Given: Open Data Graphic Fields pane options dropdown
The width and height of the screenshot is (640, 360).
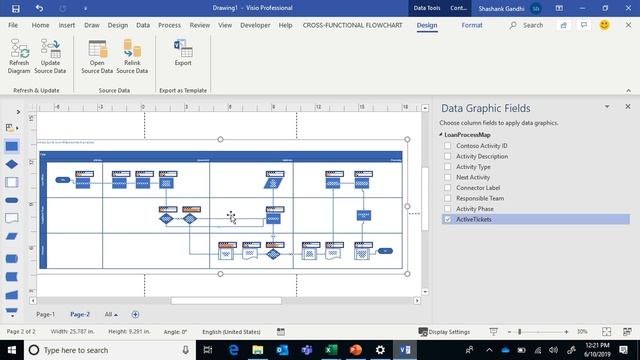Looking at the screenshot, I should [x=607, y=107].
